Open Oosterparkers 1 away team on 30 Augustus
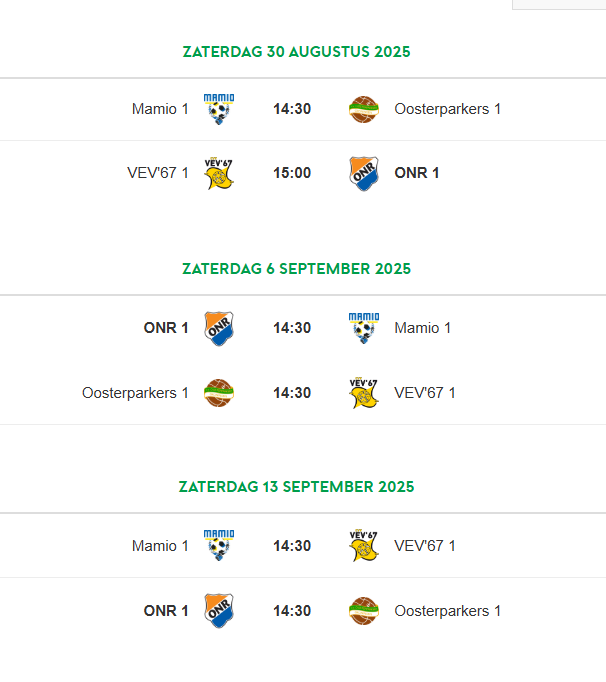The image size is (606, 682). coord(448,109)
